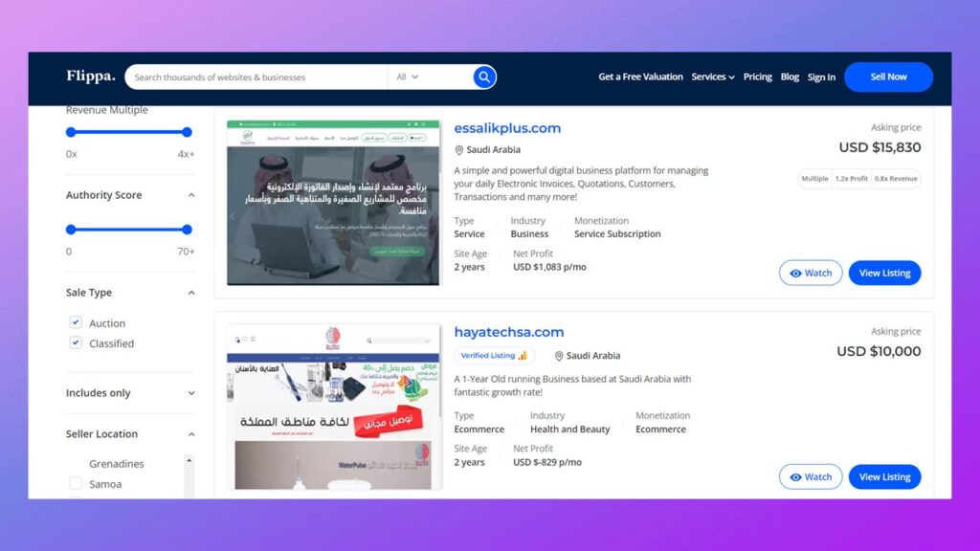Viewport: 980px width, 551px height.
Task: Collapse the Seller Location section
Action: click(191, 434)
